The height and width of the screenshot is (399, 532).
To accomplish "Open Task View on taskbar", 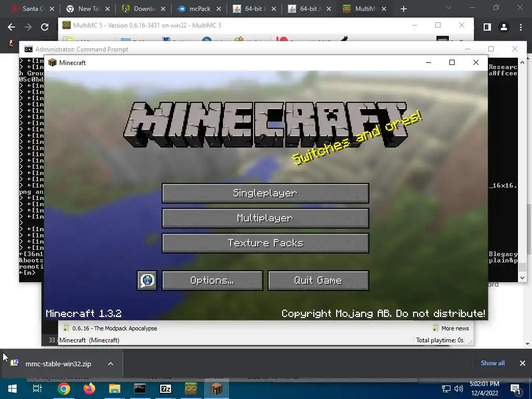I will [37, 389].
